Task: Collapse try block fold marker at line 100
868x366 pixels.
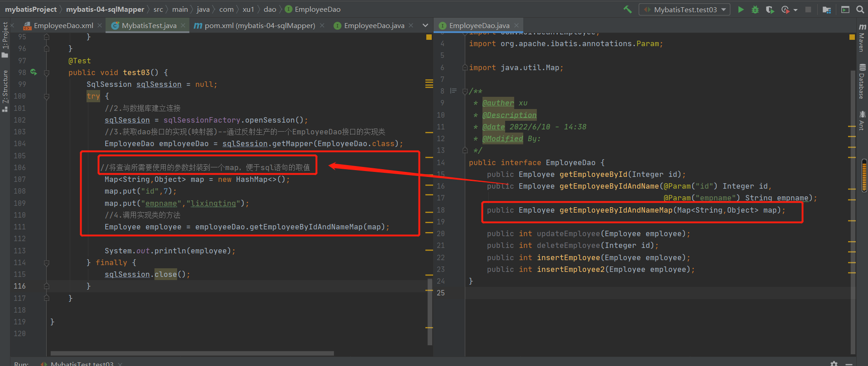Action: point(46,96)
